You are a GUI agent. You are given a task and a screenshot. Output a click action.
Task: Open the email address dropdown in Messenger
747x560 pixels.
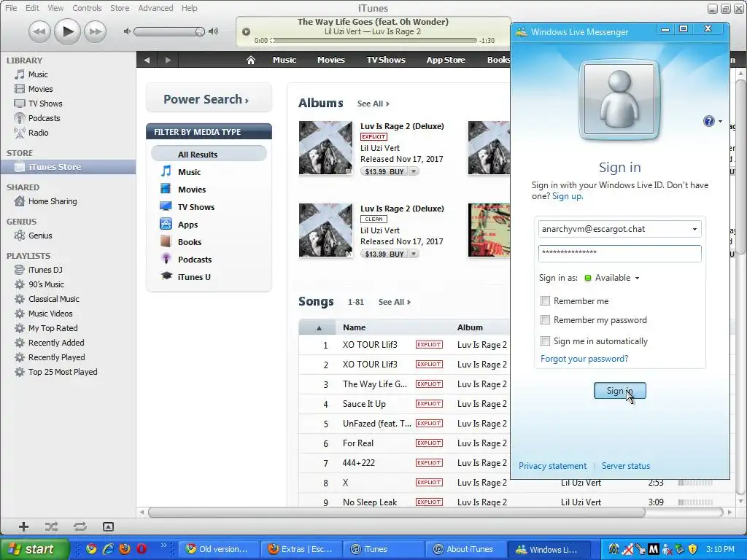coord(694,230)
